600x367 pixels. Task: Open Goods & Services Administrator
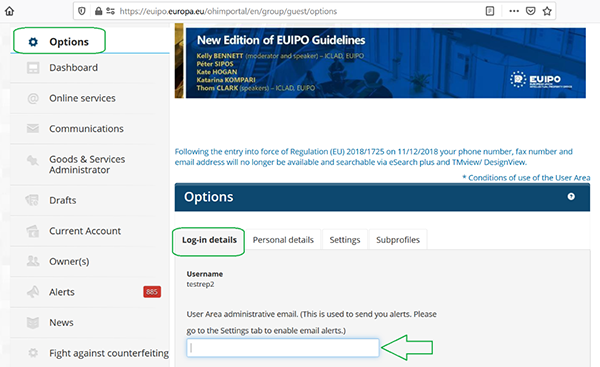coord(87,165)
